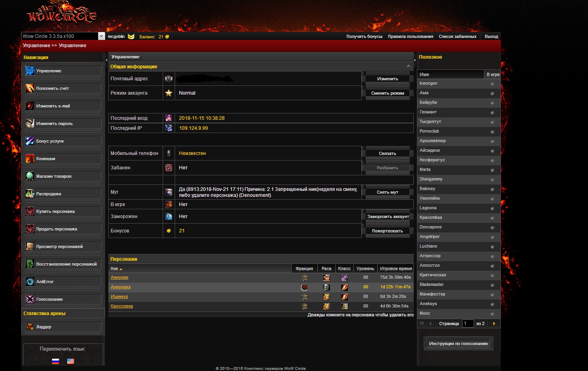The height and width of the screenshot is (371, 588).
Task: Click the Russian flag language icon
Action: 56,361
